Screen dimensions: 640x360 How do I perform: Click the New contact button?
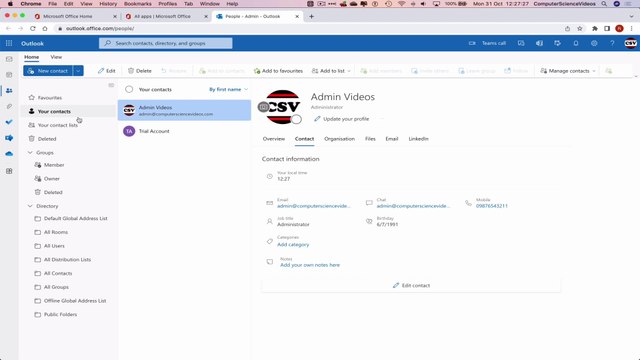(x=48, y=71)
